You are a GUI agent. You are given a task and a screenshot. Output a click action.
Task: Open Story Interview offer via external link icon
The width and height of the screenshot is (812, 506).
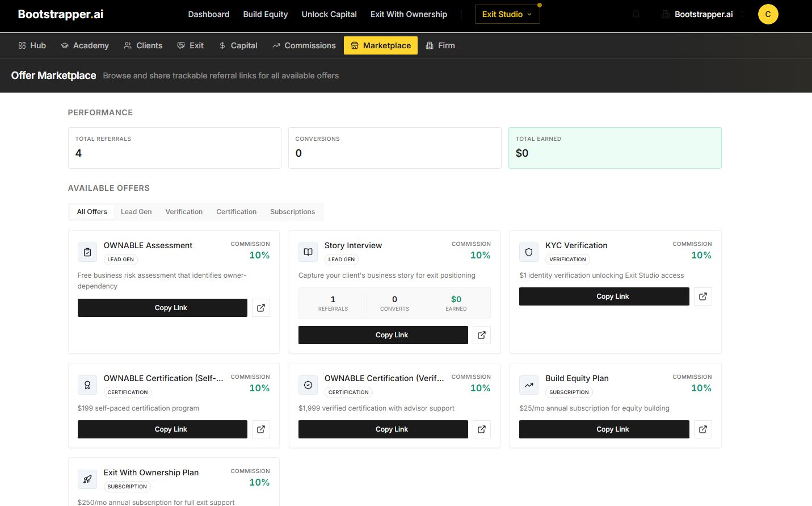click(x=482, y=335)
